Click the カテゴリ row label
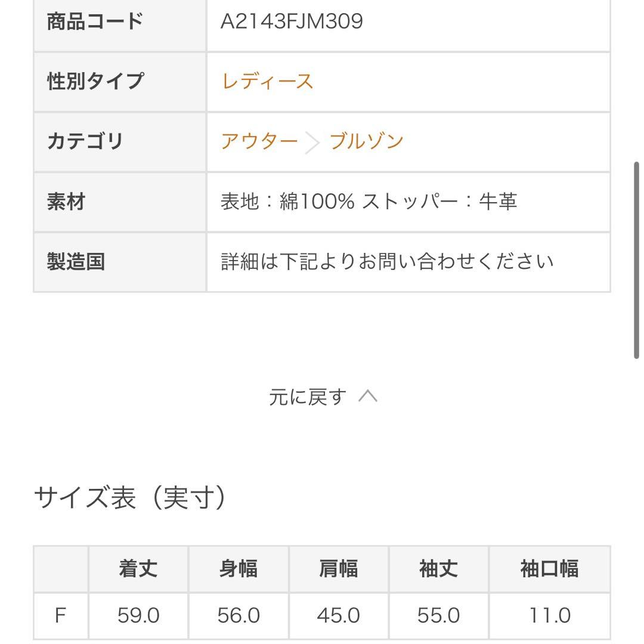This screenshot has height=644, width=644. point(85,141)
